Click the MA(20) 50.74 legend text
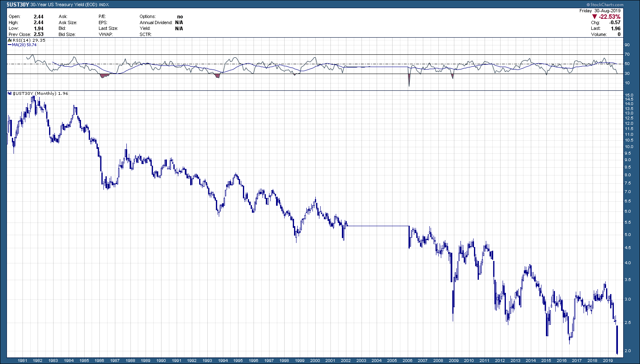 coord(24,45)
